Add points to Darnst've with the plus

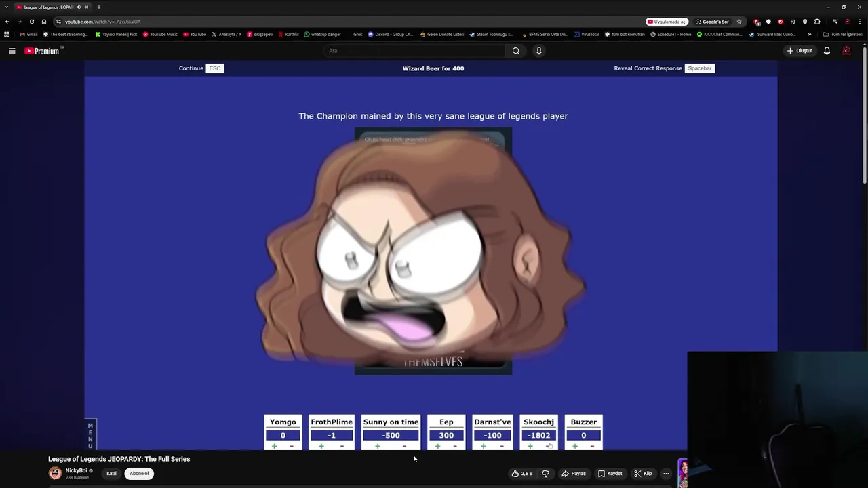[x=483, y=446]
